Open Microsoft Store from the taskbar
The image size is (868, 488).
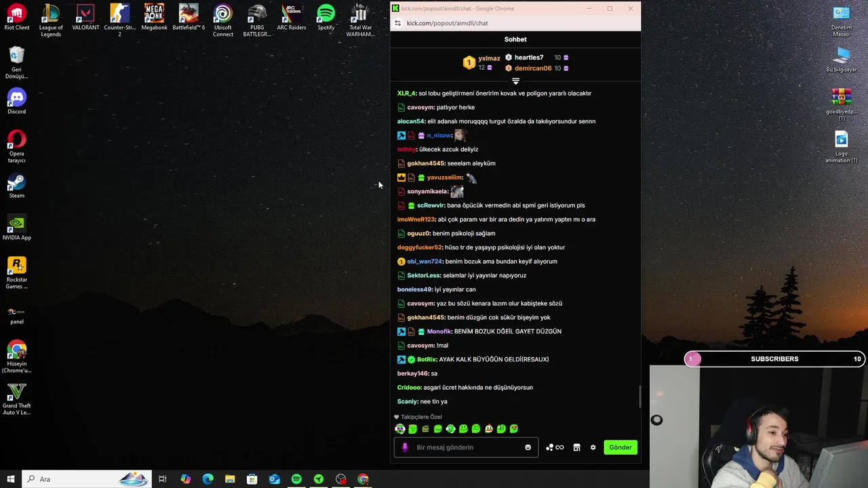pyautogui.click(x=252, y=479)
